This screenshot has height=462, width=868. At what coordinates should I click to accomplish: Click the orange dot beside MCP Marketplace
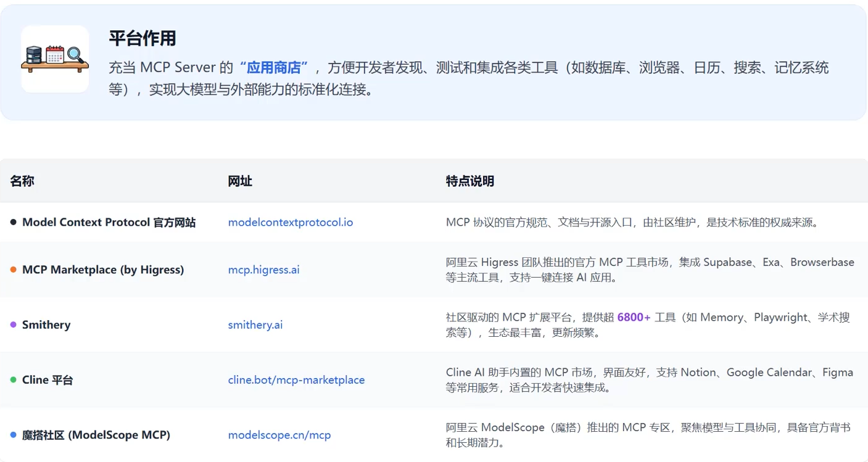pyautogui.click(x=14, y=270)
